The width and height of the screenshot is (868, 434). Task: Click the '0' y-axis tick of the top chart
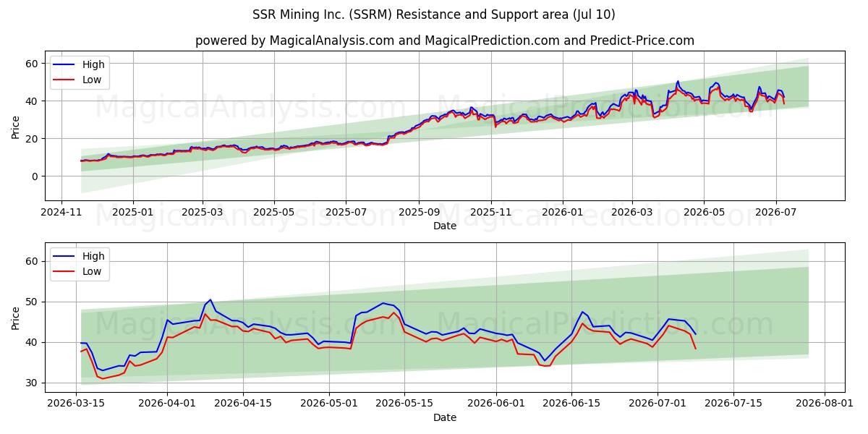[35, 176]
